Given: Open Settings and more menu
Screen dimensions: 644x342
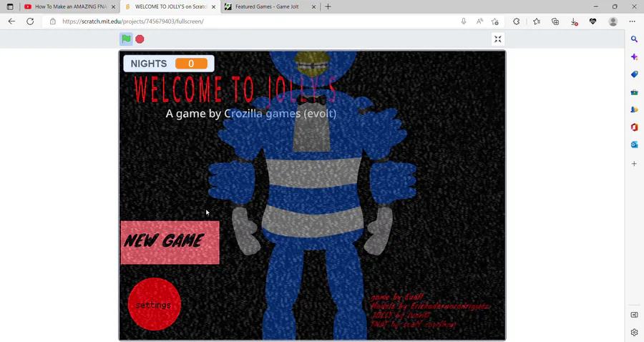Looking at the screenshot, I should [632, 21].
